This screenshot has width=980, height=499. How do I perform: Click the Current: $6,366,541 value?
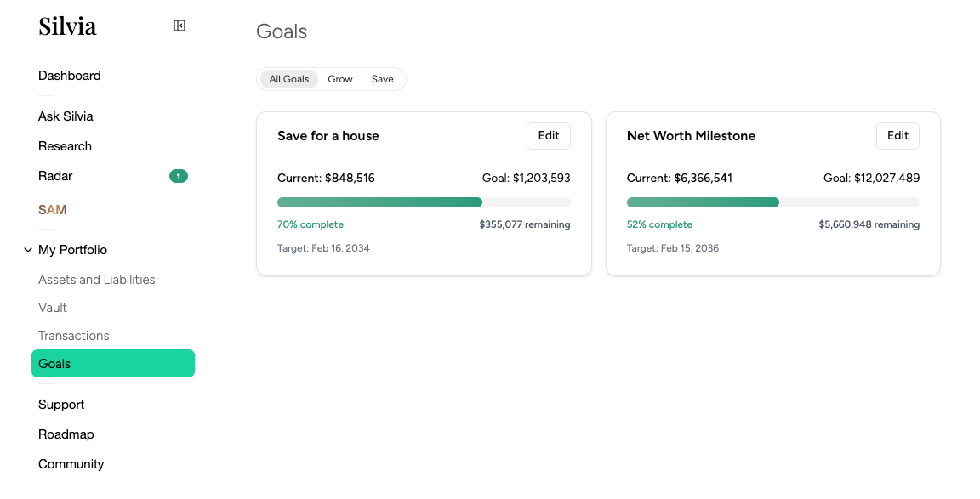click(680, 178)
